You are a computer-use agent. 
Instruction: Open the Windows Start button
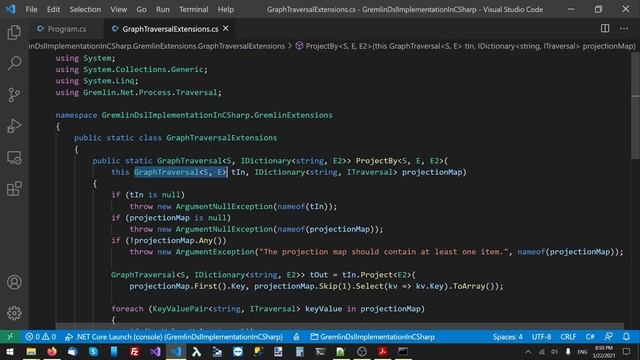coord(10,351)
